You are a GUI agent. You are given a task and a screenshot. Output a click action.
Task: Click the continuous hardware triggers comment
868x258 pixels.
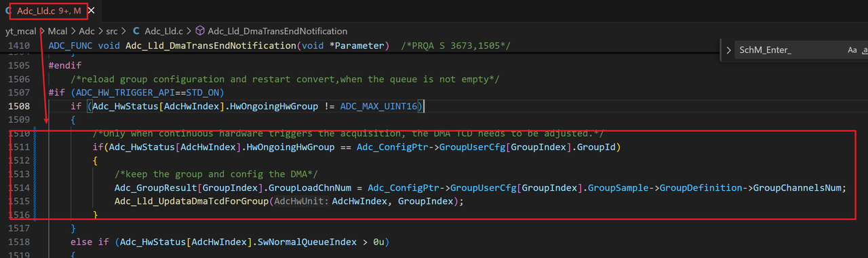tap(348, 133)
